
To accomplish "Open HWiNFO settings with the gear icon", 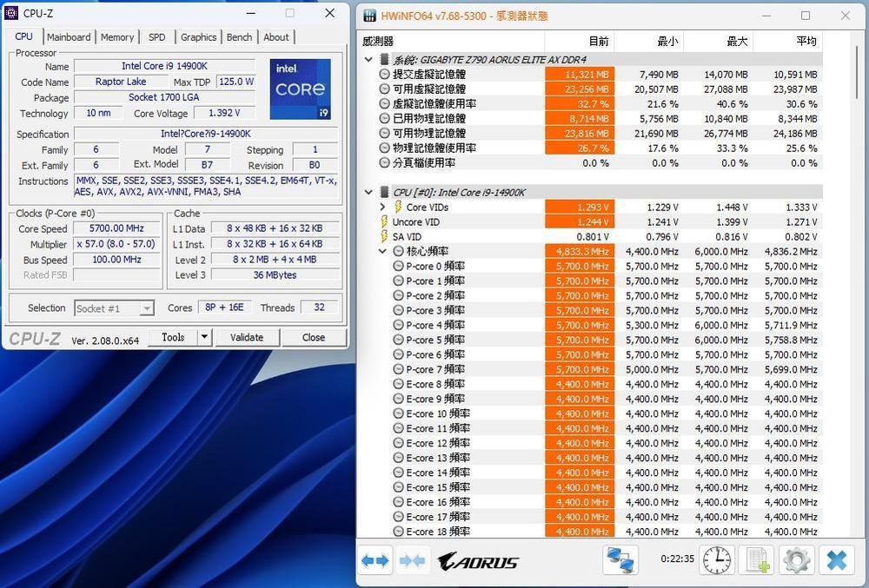I will pyautogui.click(x=796, y=560).
